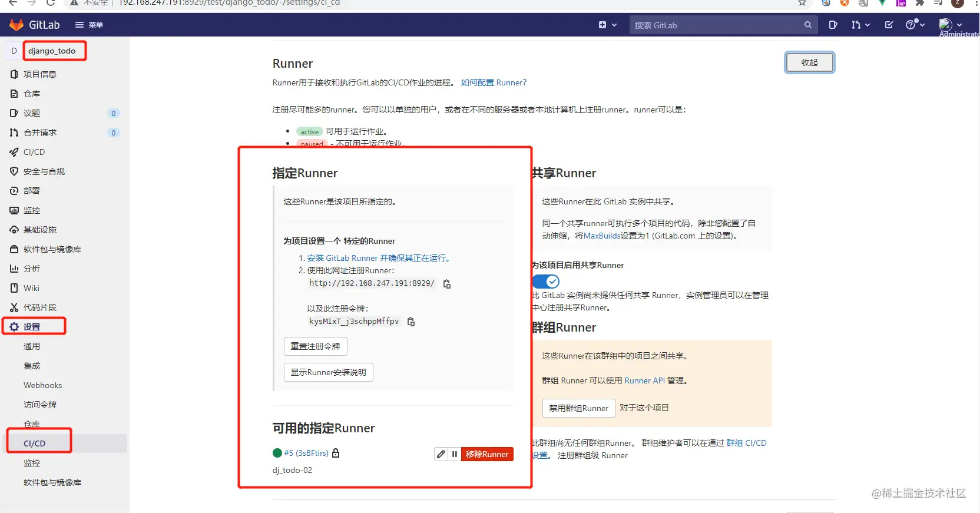
Task: Click the browser forward arrow
Action: pos(32,2)
